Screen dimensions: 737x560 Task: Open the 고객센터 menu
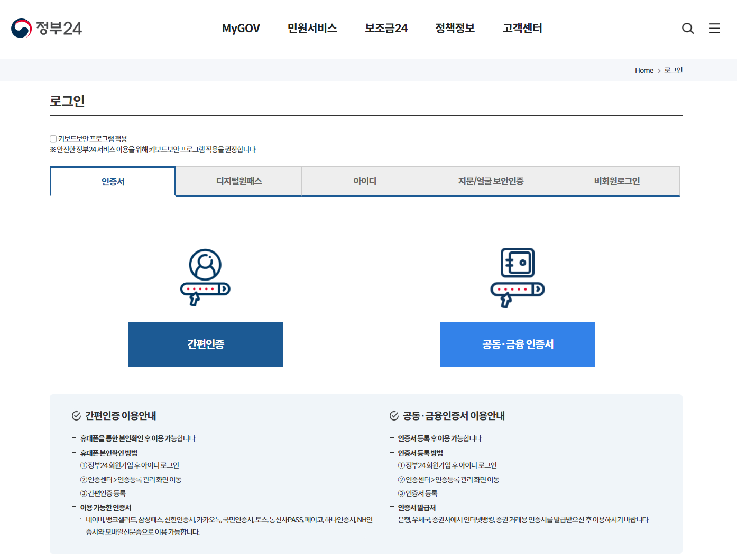(x=523, y=28)
